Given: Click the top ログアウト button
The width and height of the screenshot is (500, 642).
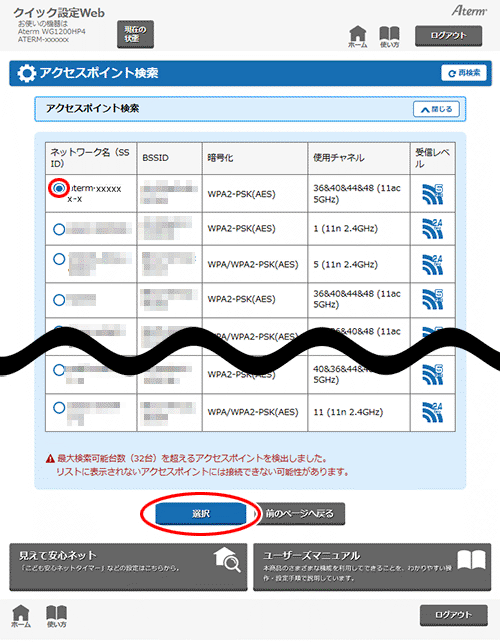Looking at the screenshot, I should point(448,36).
